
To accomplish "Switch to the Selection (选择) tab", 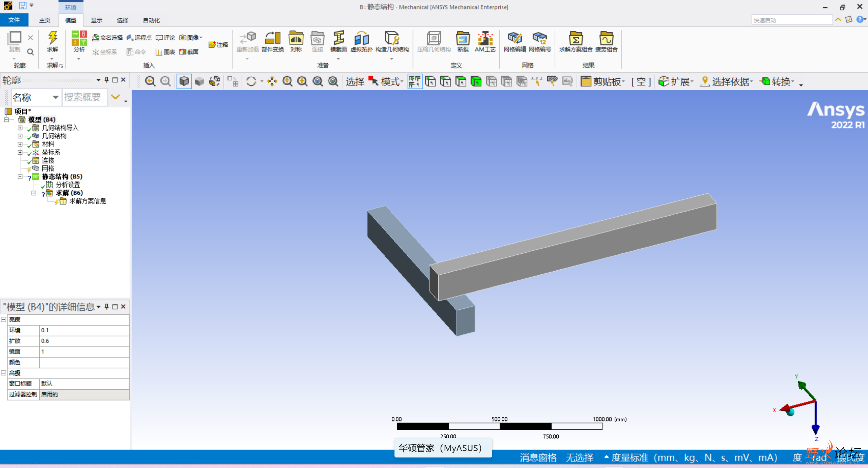I will tap(122, 20).
